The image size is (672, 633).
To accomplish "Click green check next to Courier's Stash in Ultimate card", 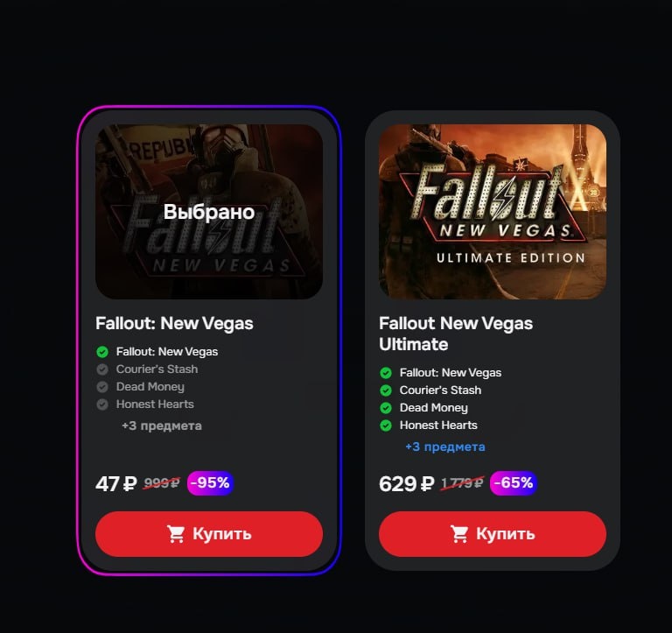I will 386,390.
